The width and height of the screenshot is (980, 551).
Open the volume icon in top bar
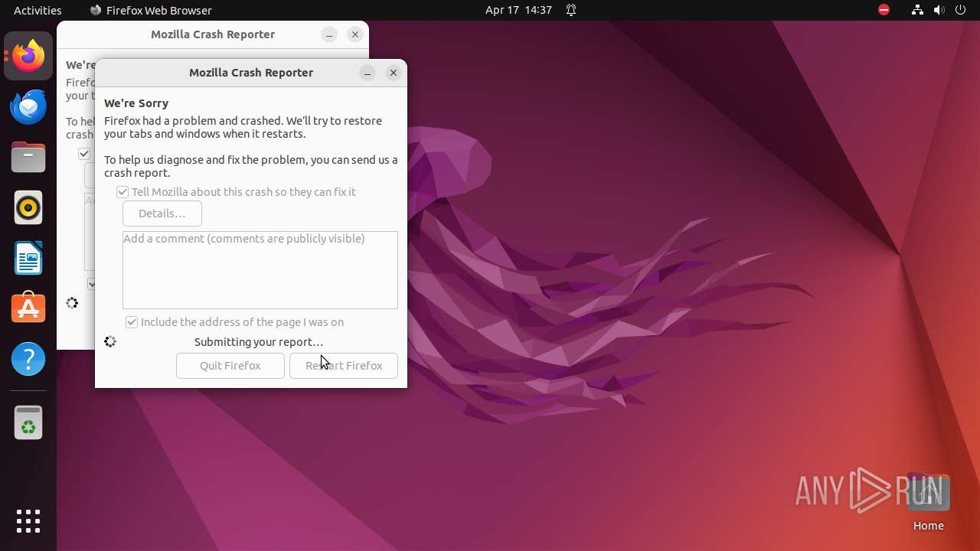pyautogui.click(x=939, y=10)
